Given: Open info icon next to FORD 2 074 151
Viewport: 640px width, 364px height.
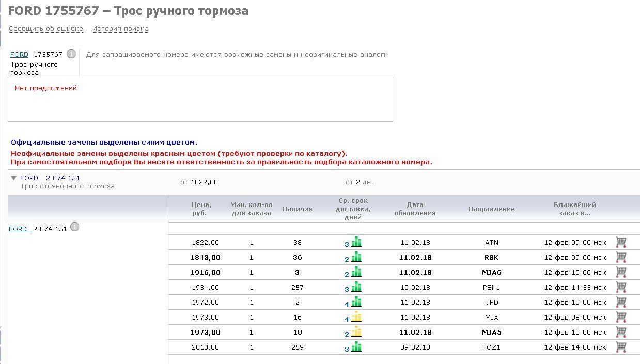Looking at the screenshot, I should pyautogui.click(x=74, y=227).
